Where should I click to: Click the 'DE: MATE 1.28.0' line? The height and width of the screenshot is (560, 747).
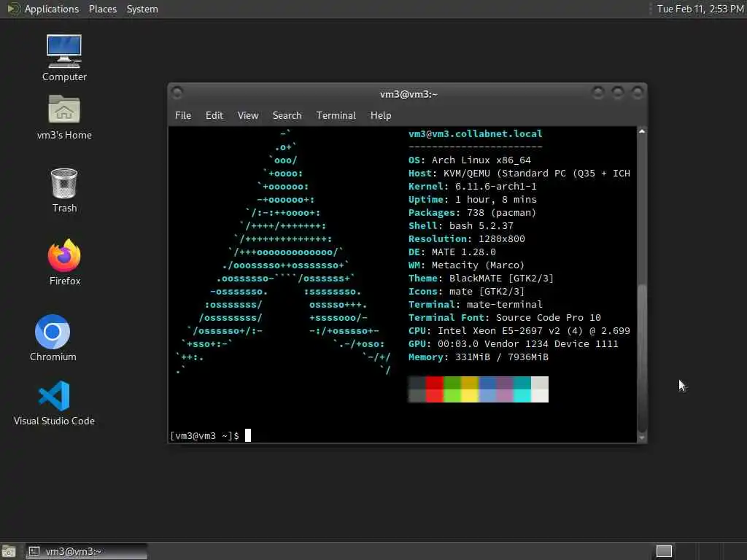pos(452,252)
